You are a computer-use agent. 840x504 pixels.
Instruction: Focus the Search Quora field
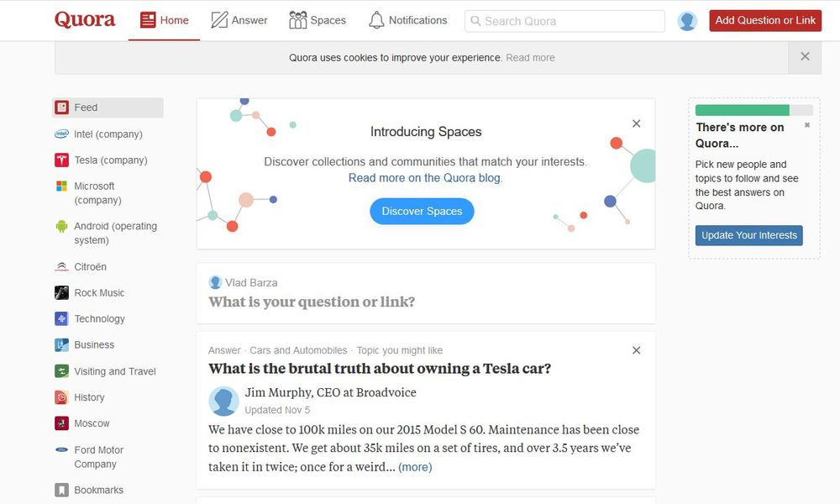(x=564, y=21)
